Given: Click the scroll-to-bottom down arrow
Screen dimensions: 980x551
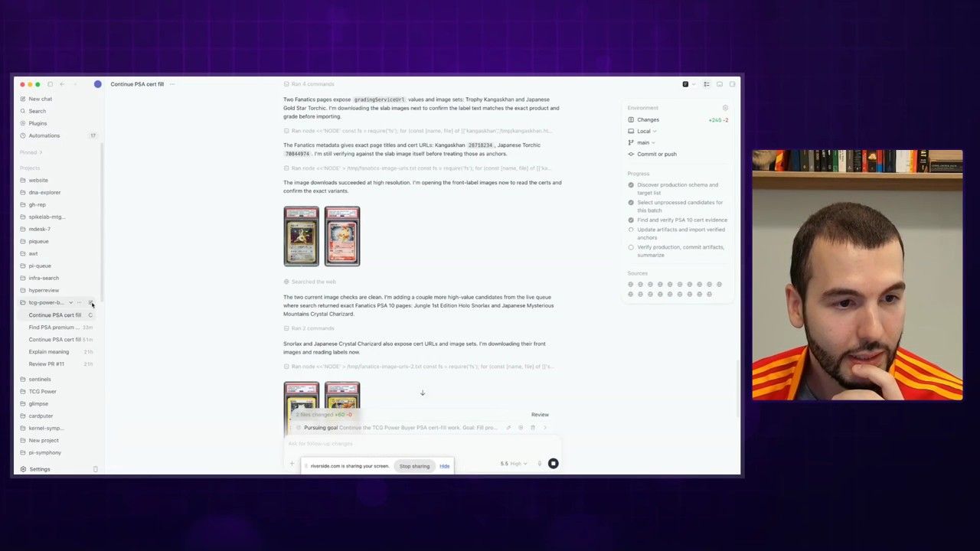Looking at the screenshot, I should click(422, 393).
